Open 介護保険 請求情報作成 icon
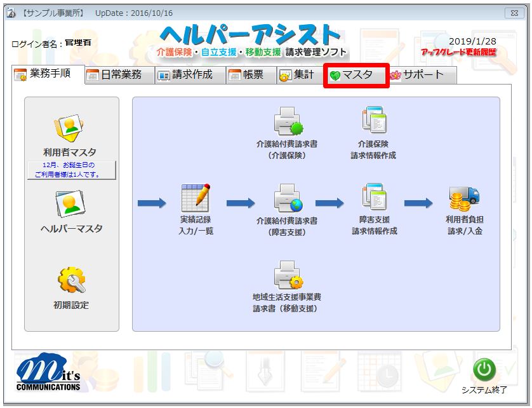 point(373,121)
